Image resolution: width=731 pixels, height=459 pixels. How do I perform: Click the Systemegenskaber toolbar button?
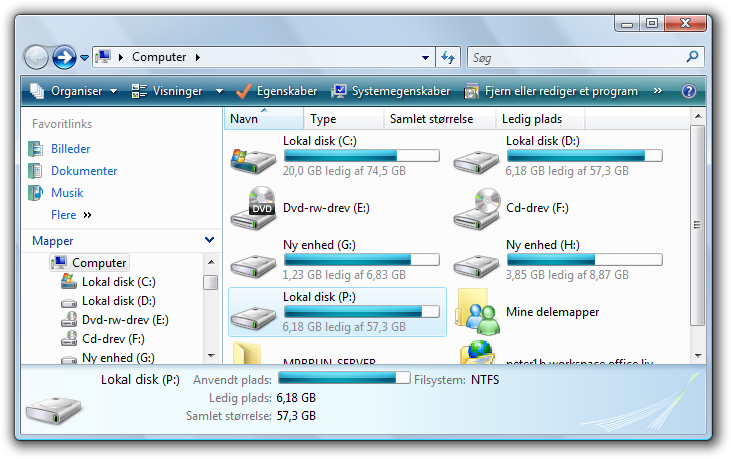click(x=391, y=91)
